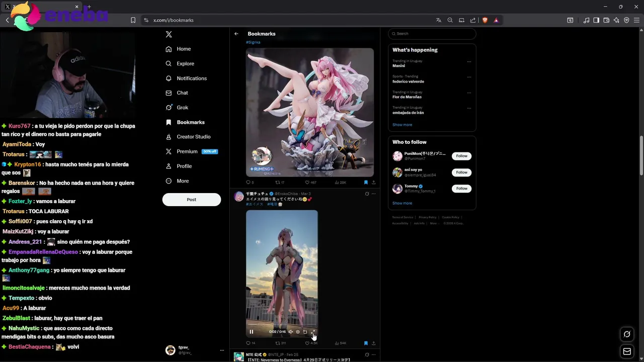The width and height of the screenshot is (644, 362).
Task: Open Brave VPN shield icon
Action: 626,20
